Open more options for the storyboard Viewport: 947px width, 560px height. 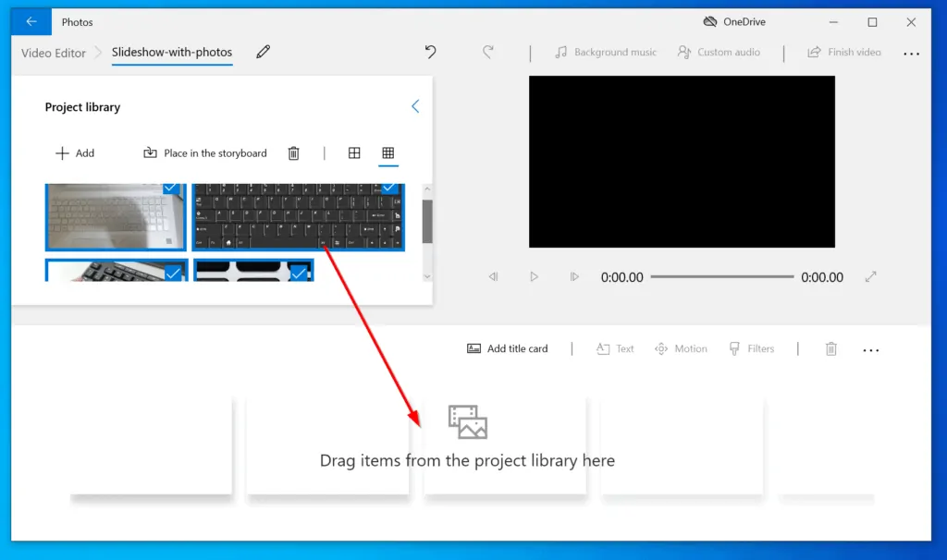(870, 348)
